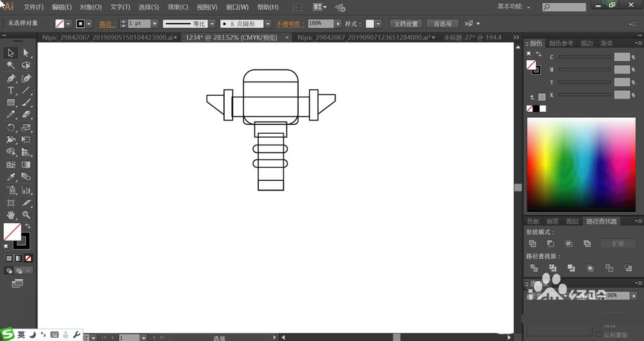Screen dimensions: 644x341
Task: Change screen mode at toolbox bottom
Action: point(17,284)
